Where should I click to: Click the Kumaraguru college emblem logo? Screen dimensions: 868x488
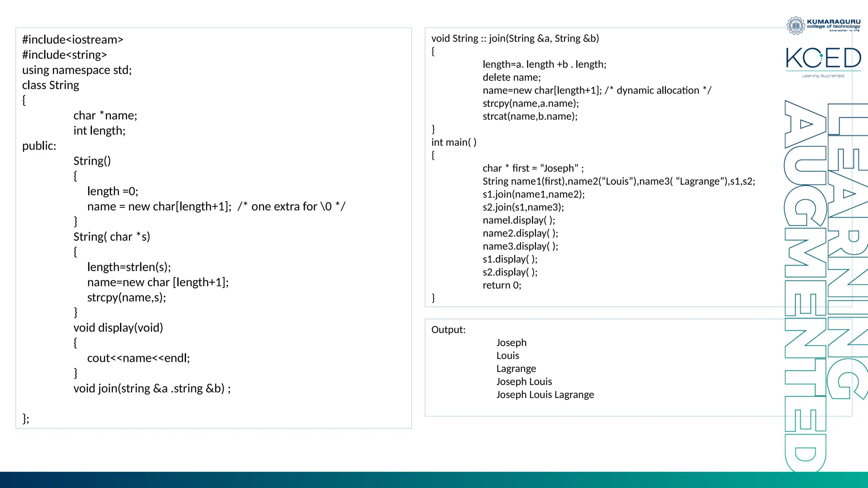pyautogui.click(x=796, y=25)
